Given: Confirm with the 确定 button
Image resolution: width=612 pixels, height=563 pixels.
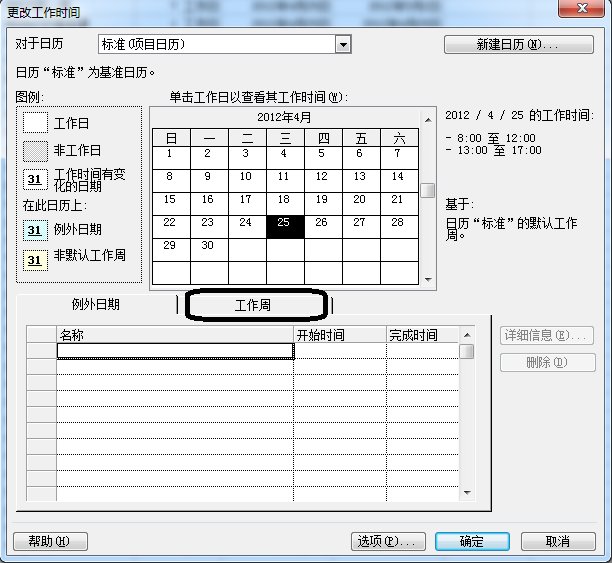Looking at the screenshot, I should (472, 541).
